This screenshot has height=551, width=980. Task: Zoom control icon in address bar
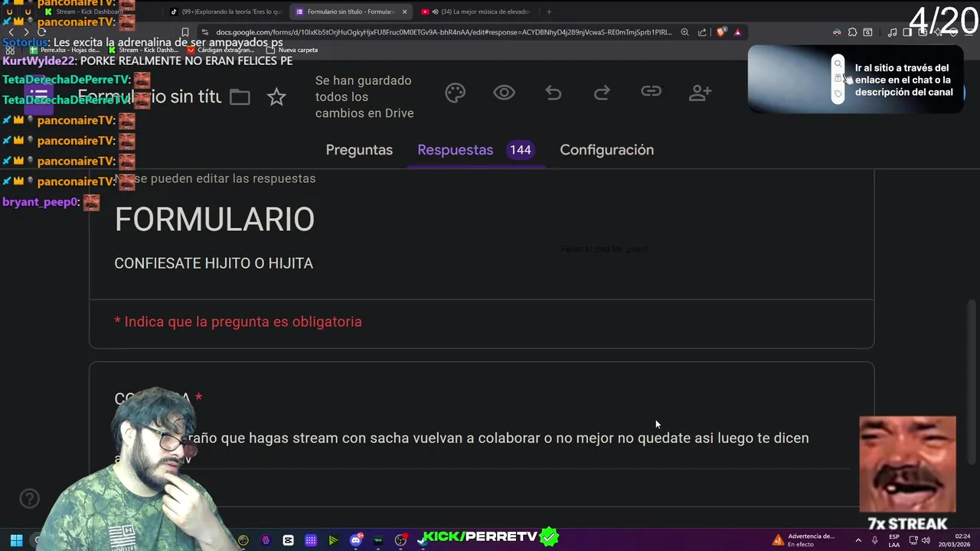pos(684,32)
